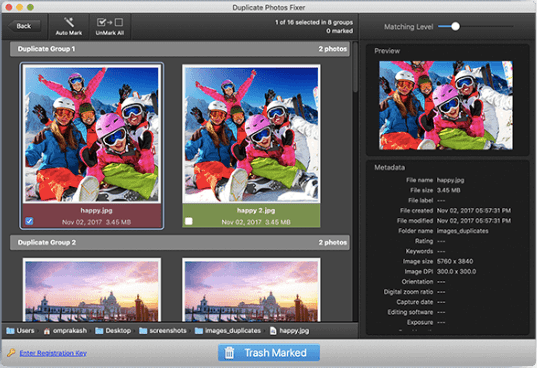Viewport: 537px width, 368px height.
Task: Click the File created date value
Action: point(474,211)
